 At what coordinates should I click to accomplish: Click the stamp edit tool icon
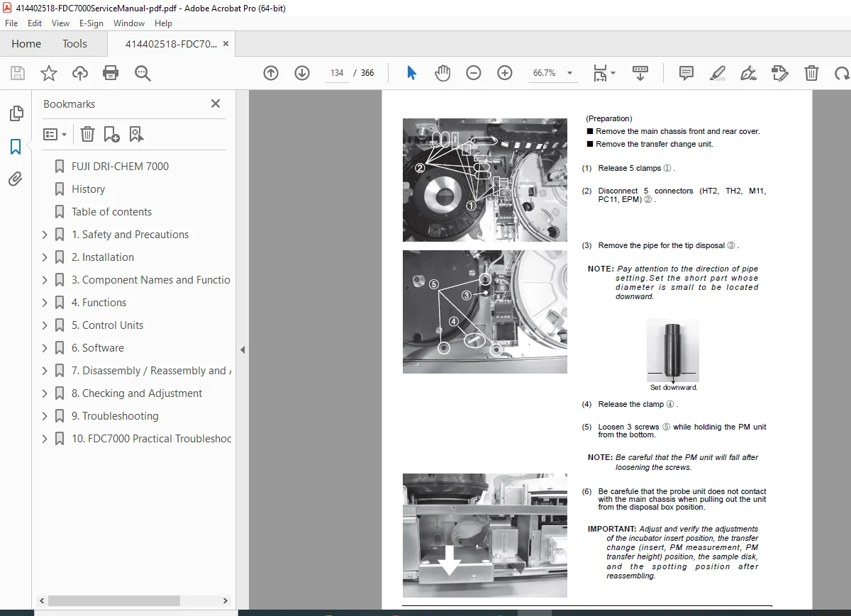[779, 73]
